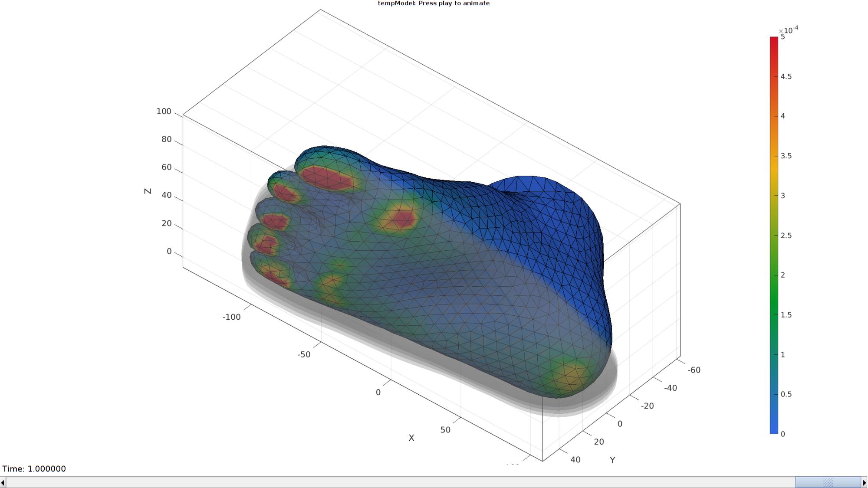Click the colorbar tick label '3.5'
This screenshot has height=488, width=868.
[786, 156]
